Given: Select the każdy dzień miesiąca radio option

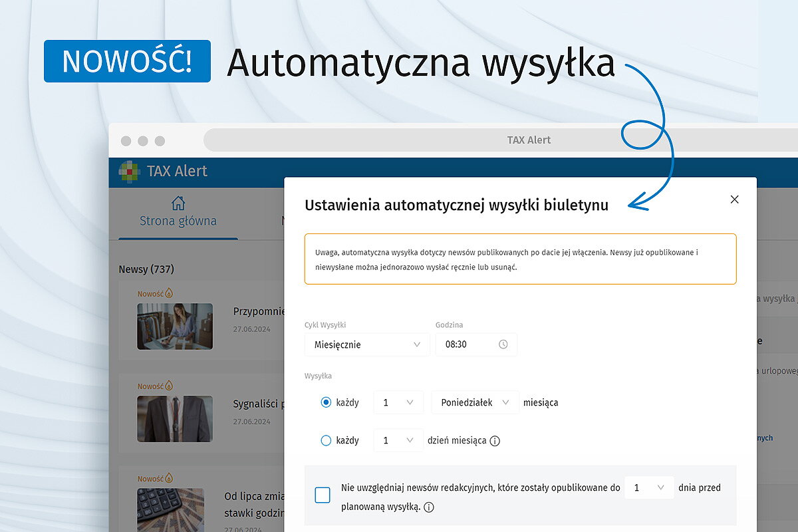Looking at the screenshot, I should click(326, 440).
